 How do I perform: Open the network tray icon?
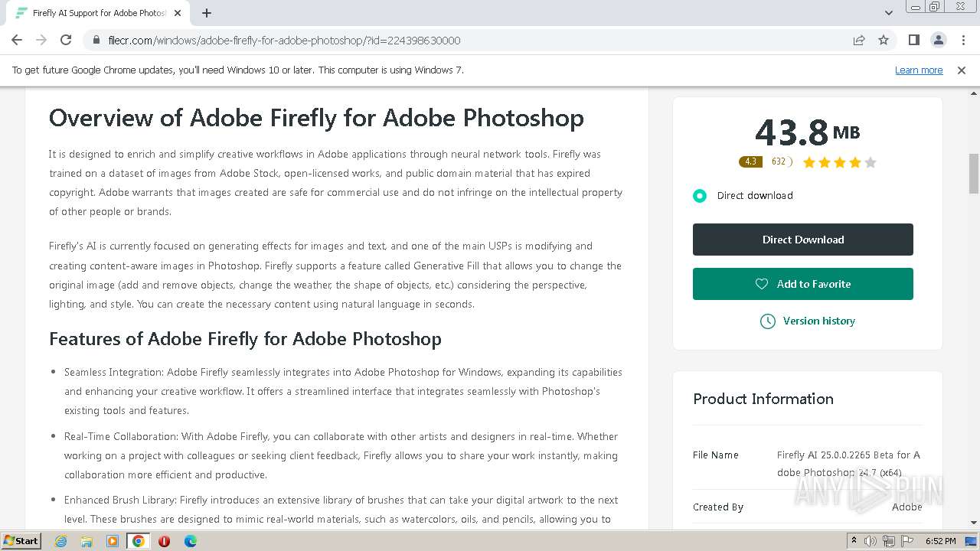[888, 541]
